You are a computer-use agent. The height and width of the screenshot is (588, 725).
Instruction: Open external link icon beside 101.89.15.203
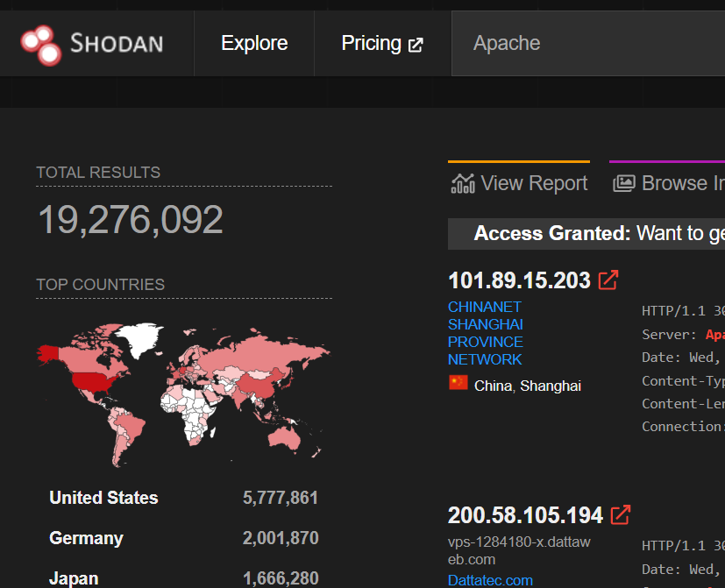pyautogui.click(x=608, y=280)
